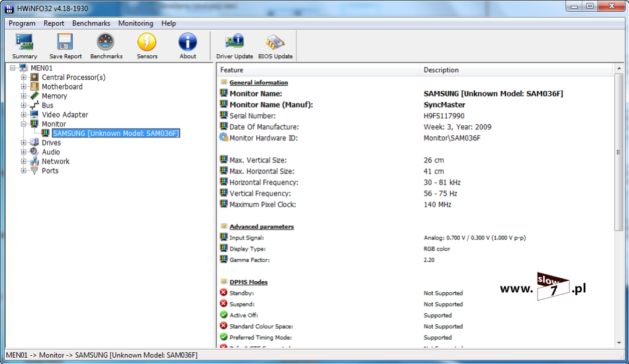The image size is (629, 364).
Task: Click the 140 MHz value
Action: pyautogui.click(x=437, y=204)
